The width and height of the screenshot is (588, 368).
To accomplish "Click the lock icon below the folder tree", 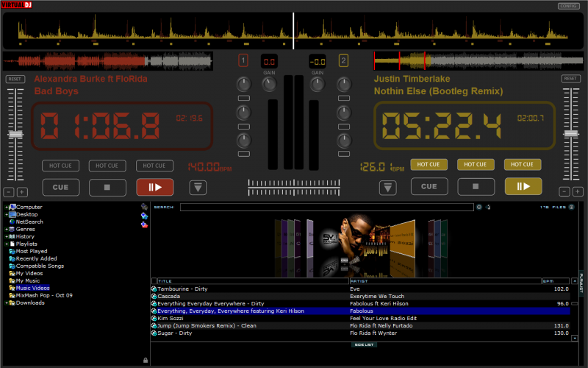I will click(145, 360).
